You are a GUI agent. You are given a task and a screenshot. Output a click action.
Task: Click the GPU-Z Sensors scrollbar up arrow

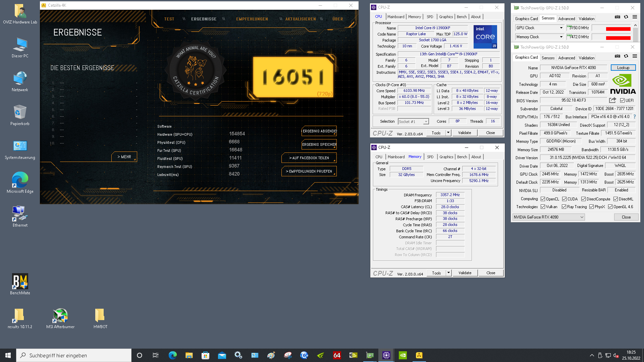[635, 25]
